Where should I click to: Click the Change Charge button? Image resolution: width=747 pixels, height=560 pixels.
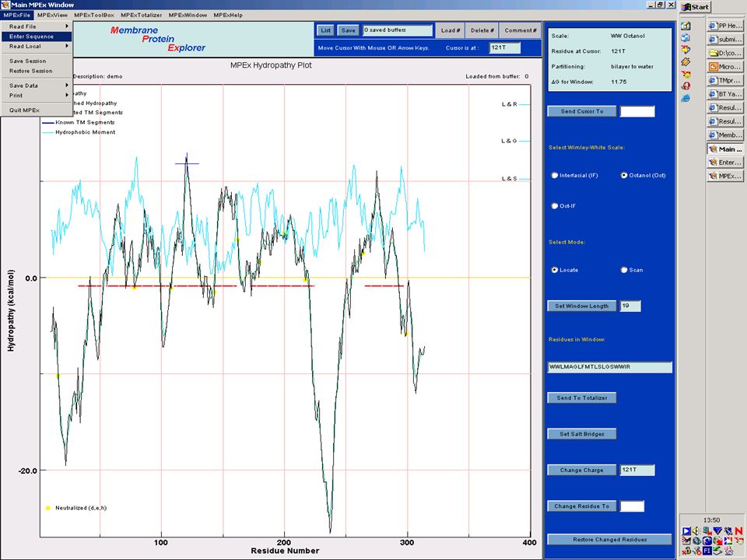coord(582,470)
